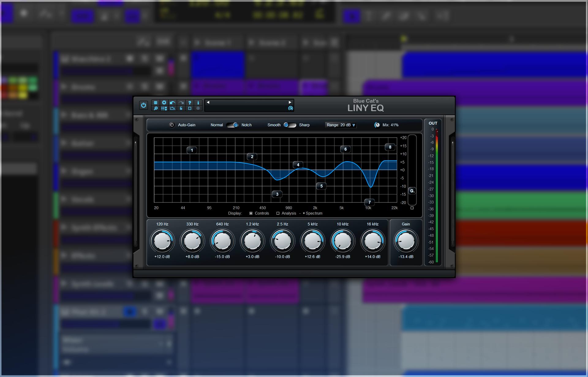Select band handle 3 on the graph
588x377 pixels.
pyautogui.click(x=277, y=194)
